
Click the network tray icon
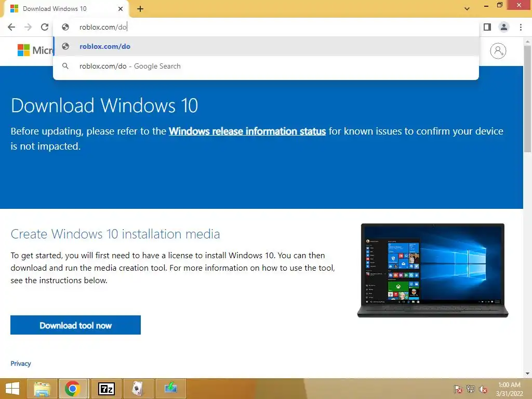coord(471,389)
